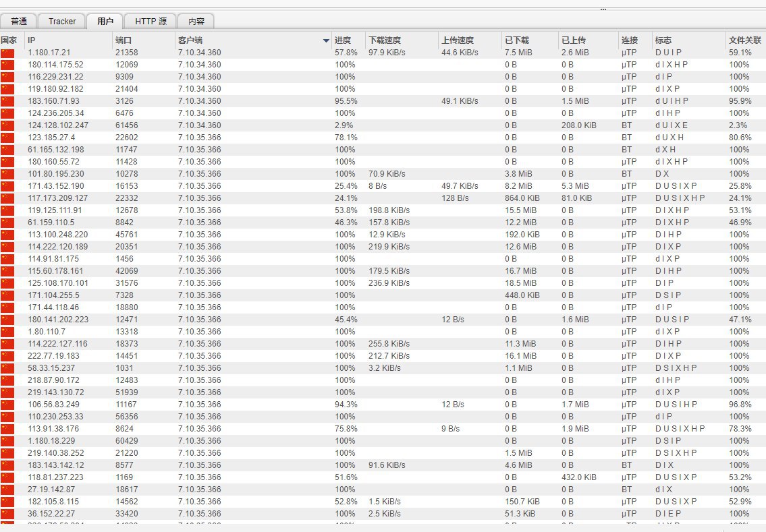Screen dimensions: 766x532
Task: Click the China flag for peer 1.180.17.21
Action: pos(7,53)
